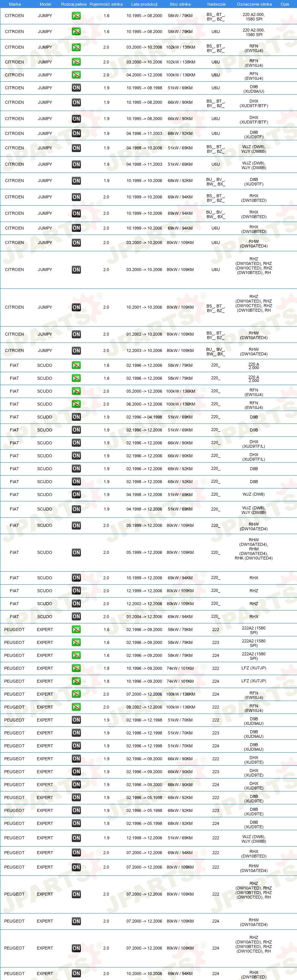Click the 12.2003 -> 10.2006 production years cell
The height and width of the screenshot is (980, 297).
point(144,351)
